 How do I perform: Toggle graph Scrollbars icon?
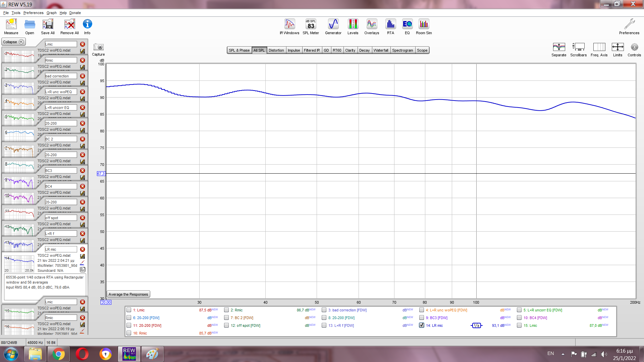tap(578, 50)
